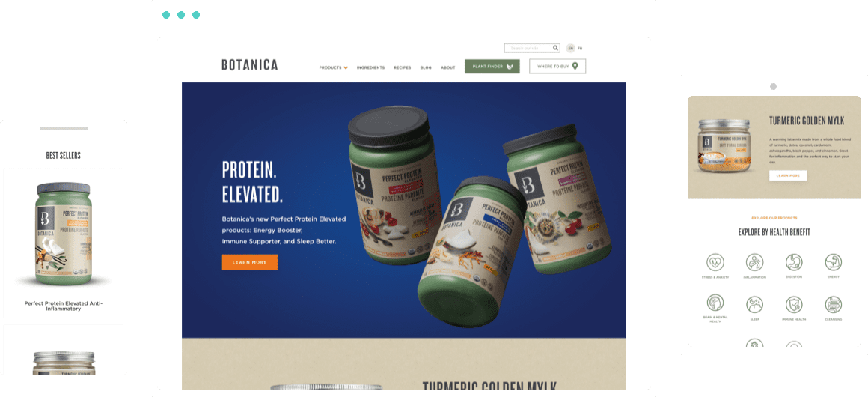
Task: Expand the Products dropdown menu
Action: pos(333,67)
